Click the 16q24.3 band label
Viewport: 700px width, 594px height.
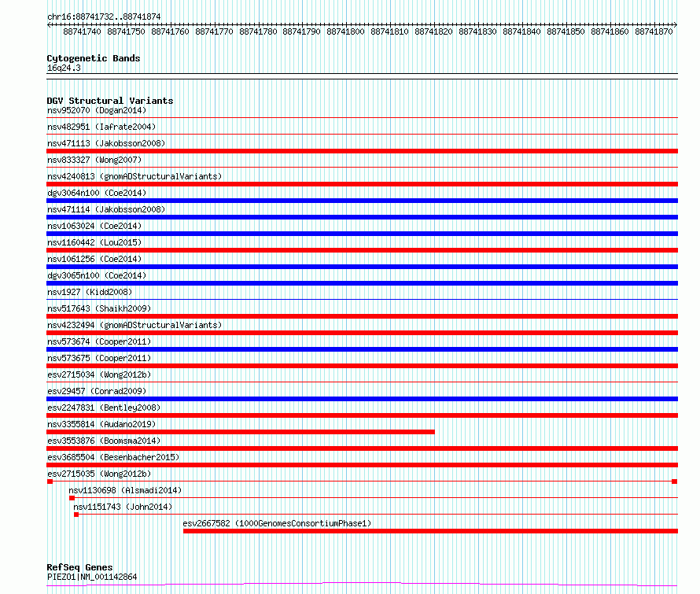coord(64,68)
